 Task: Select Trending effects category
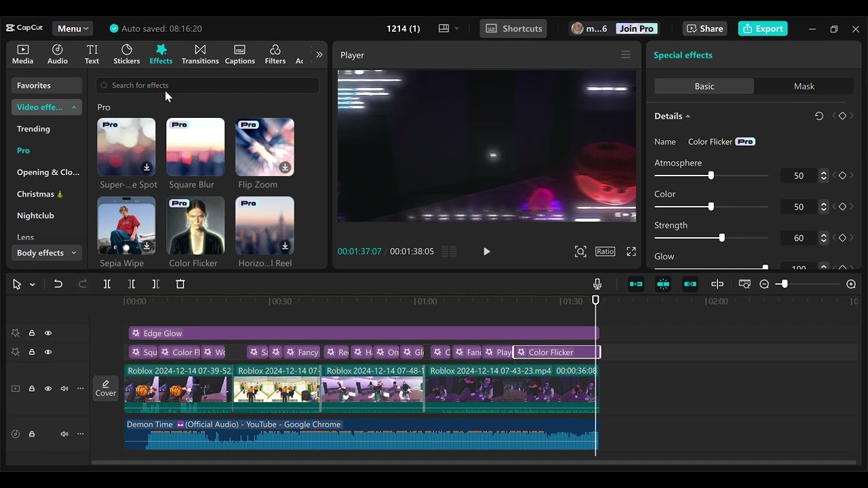coord(33,129)
